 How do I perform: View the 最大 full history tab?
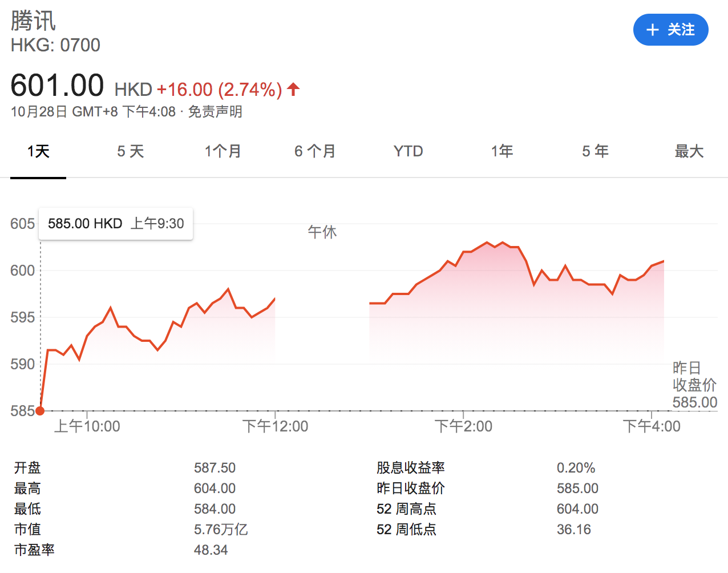tap(689, 151)
